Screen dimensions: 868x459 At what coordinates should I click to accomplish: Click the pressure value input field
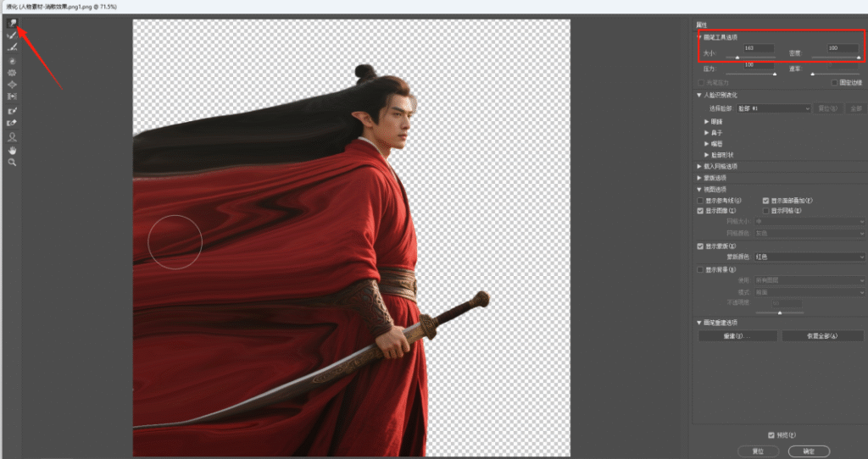tap(758, 64)
